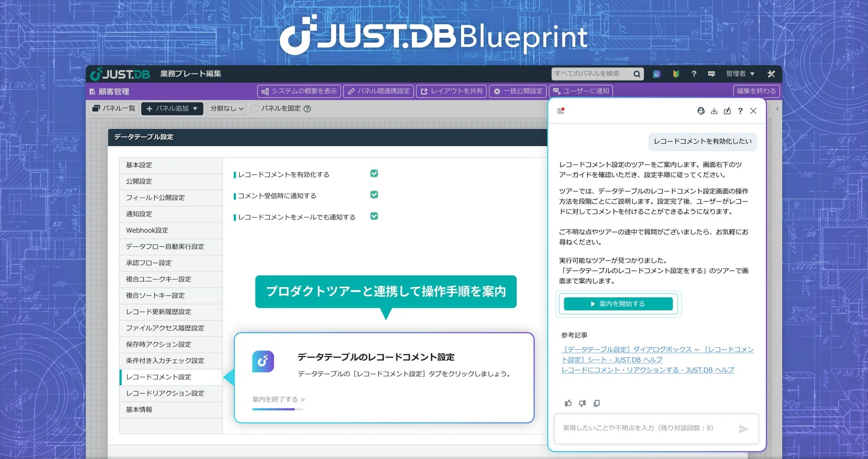Open help question mark in top header
Viewport: 868px width, 459px height.
[694, 74]
